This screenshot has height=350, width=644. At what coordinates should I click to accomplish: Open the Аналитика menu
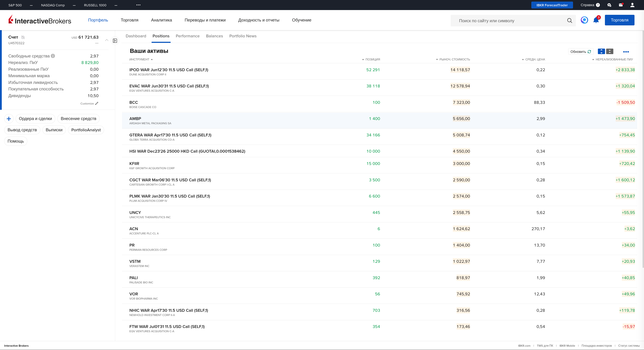tap(161, 20)
